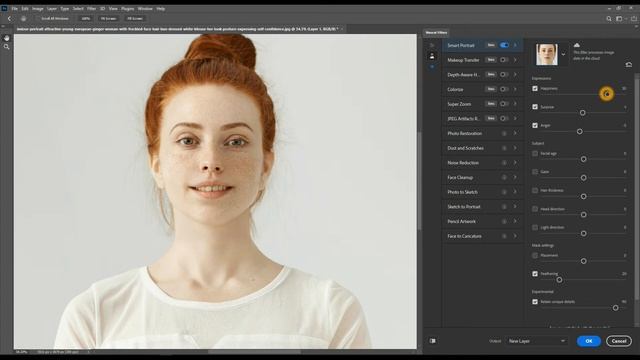
Task: Enable the Super Zoom toggle
Action: tap(504, 104)
